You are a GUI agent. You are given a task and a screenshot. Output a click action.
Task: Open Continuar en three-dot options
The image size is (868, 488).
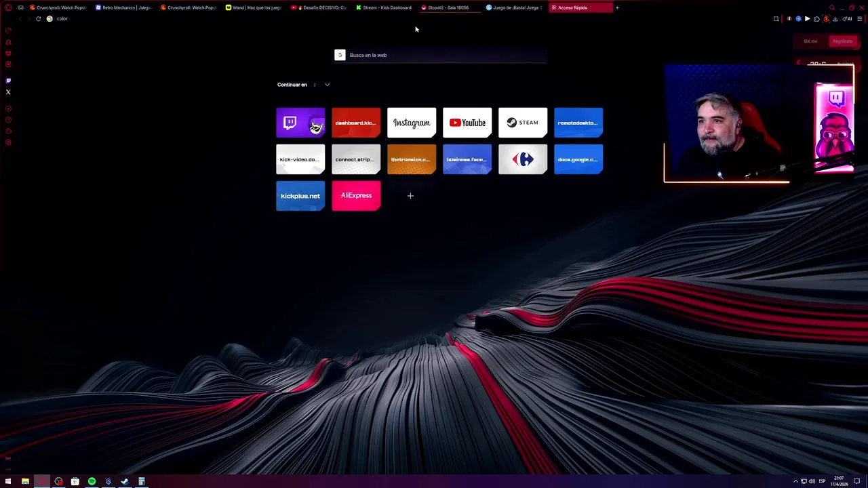315,85
